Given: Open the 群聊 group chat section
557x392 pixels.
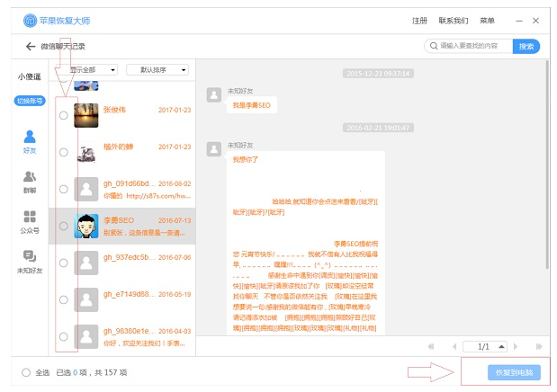Looking at the screenshot, I should pyautogui.click(x=30, y=183).
